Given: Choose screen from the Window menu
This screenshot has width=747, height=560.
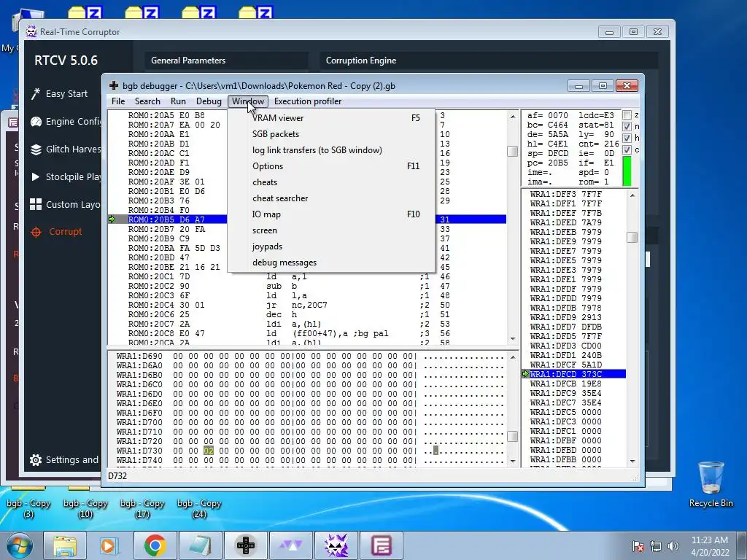Looking at the screenshot, I should pos(331,230).
